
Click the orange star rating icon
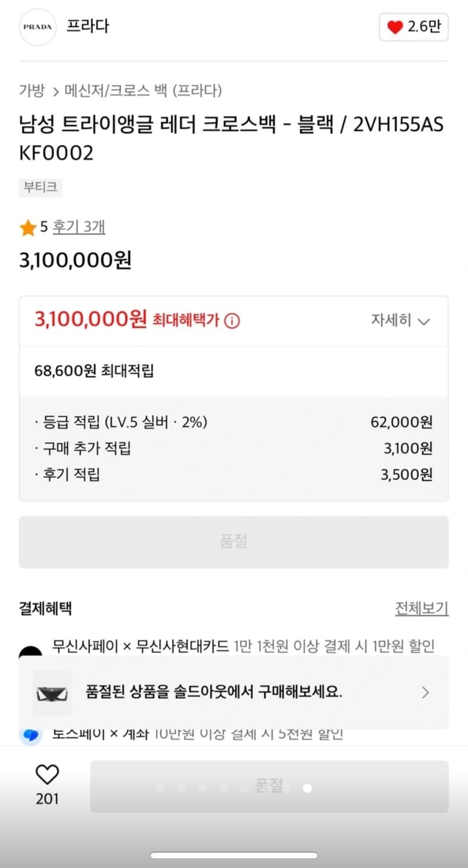(x=28, y=228)
